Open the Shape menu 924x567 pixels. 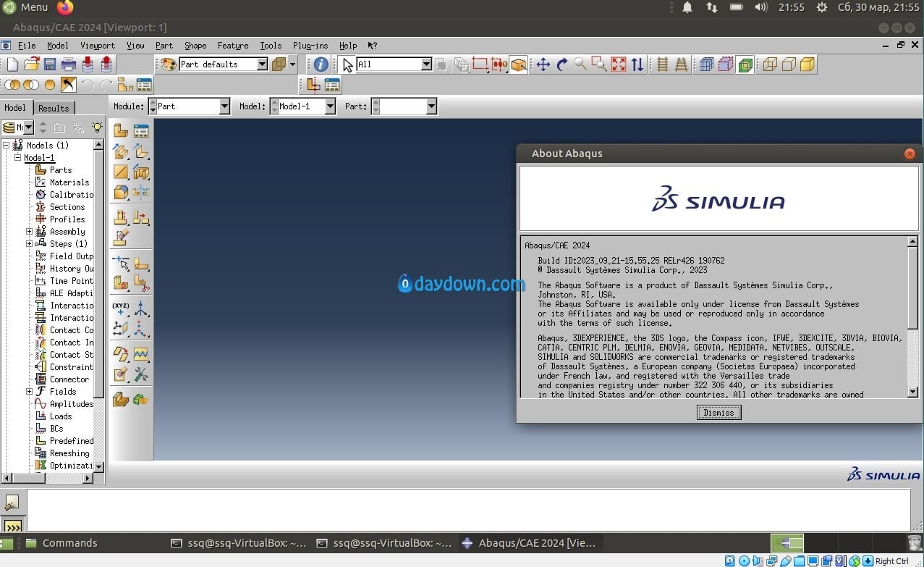coord(195,45)
